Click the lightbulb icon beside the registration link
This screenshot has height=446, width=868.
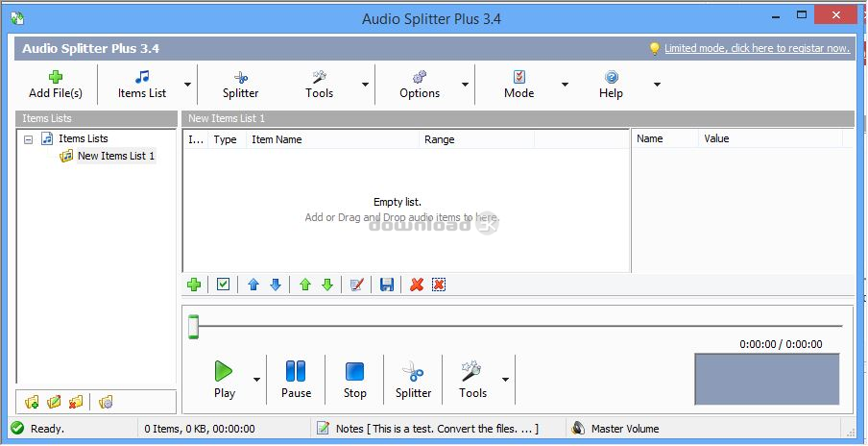tap(654, 49)
